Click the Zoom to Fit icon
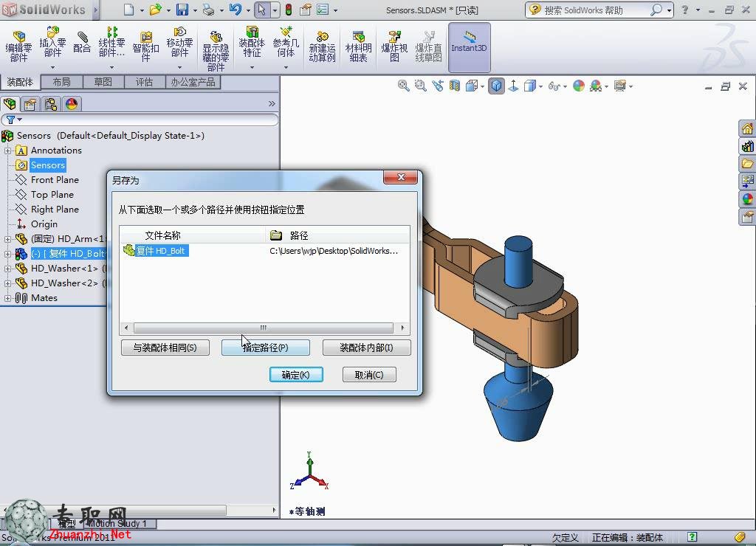This screenshot has height=546, width=756. 404,86
